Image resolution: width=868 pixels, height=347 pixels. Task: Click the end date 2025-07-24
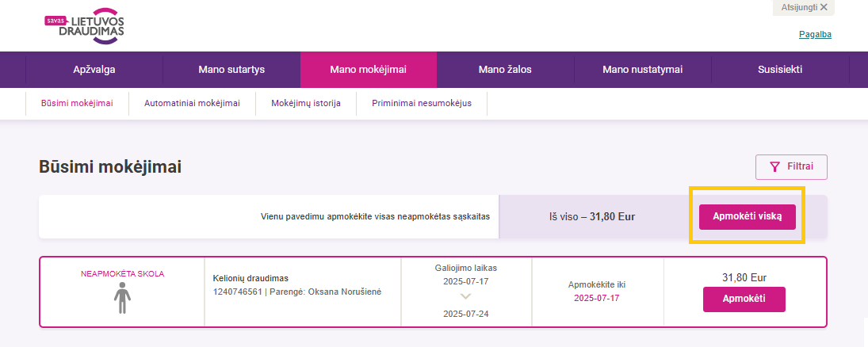[465, 315]
